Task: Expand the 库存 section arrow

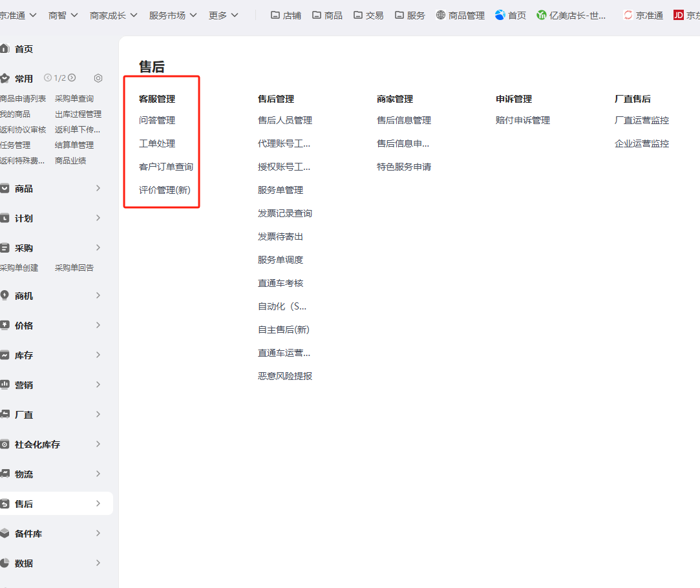Action: 98,355
